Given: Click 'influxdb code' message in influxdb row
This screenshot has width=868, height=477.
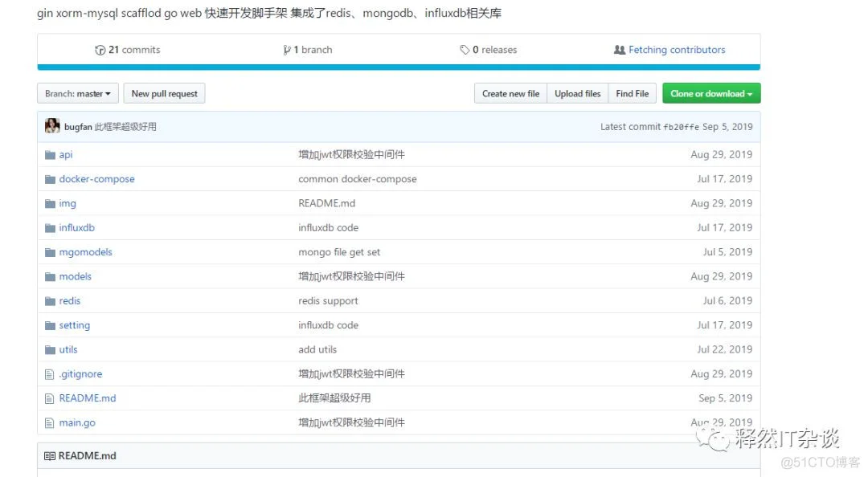Looking at the screenshot, I should (x=328, y=227).
